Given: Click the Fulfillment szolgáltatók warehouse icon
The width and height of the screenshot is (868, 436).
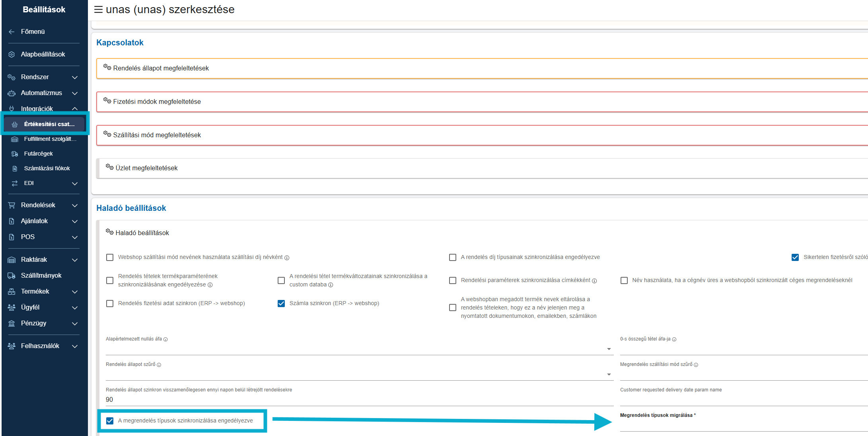Looking at the screenshot, I should point(15,139).
